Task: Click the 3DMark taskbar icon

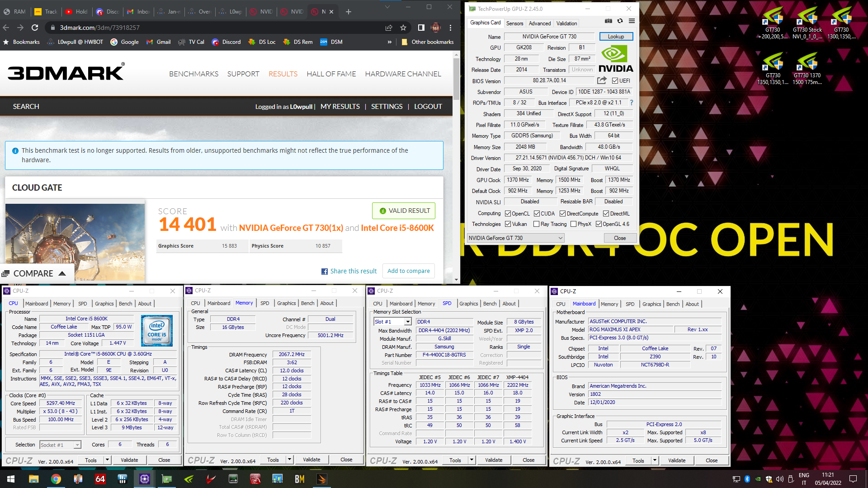Action: point(322,479)
